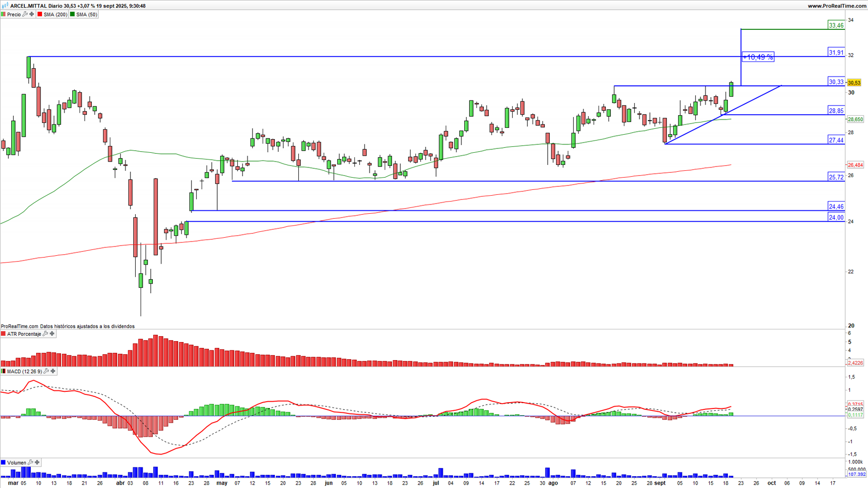Viewport: 868px width, 488px height.
Task: Click the plus icon next to Precio
Action: click(32, 14)
